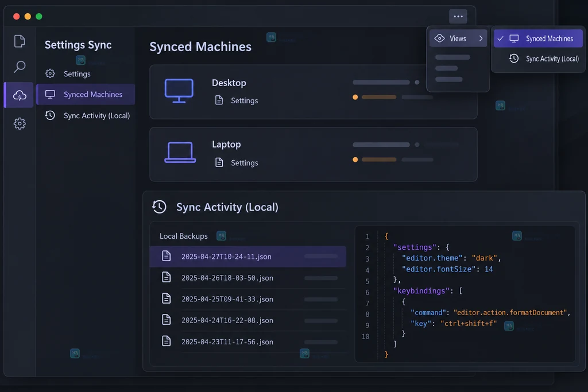Select backup 2025-04-26T18-03-50.json
Viewport: 588px width, 392px height.
pos(248,278)
